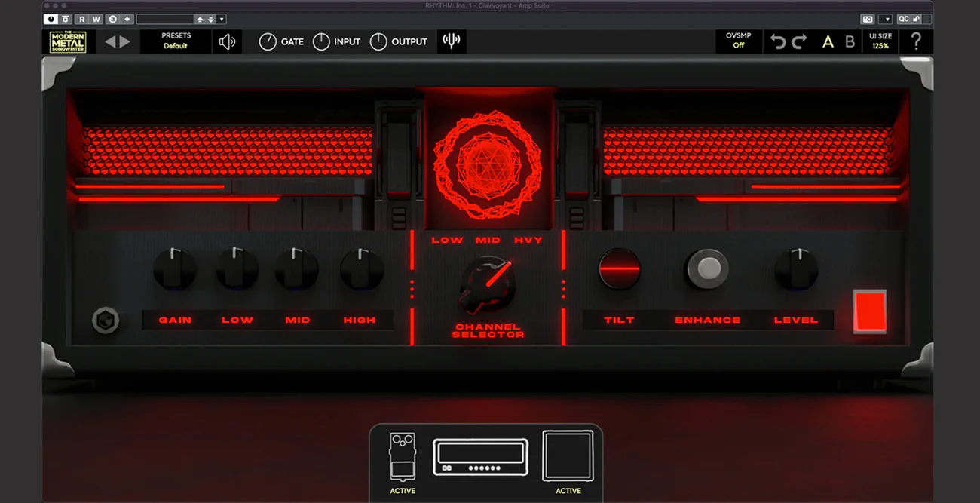
Task: Toggle cabinet ACTIVE state
Action: click(x=568, y=491)
